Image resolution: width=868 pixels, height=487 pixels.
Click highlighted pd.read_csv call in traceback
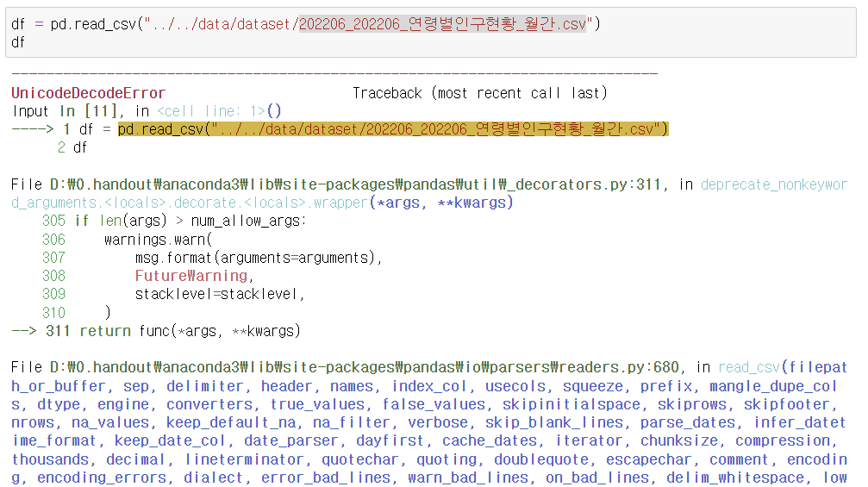(393, 129)
